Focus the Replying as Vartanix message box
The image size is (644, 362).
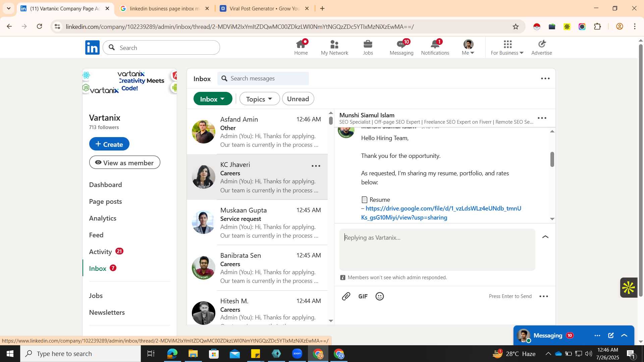437,250
